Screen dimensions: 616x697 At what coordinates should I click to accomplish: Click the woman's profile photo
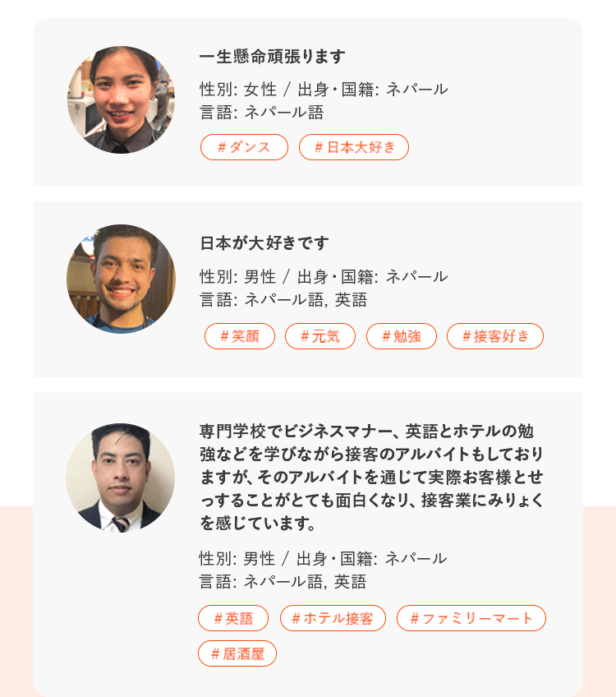tap(121, 100)
